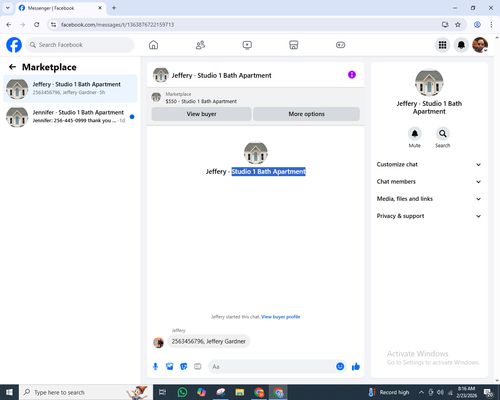The width and height of the screenshot is (500, 400).
Task: Click highlighted Studio 1 Bath Apartment title
Action: click(268, 171)
